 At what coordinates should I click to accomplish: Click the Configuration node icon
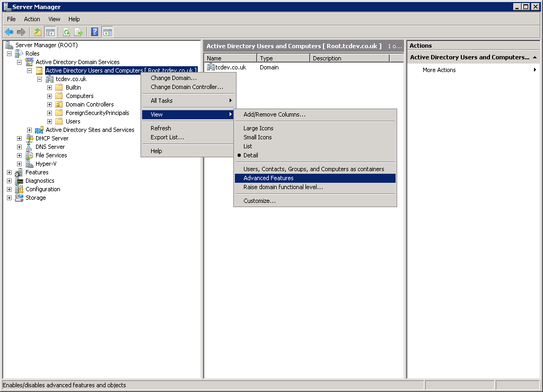19,189
